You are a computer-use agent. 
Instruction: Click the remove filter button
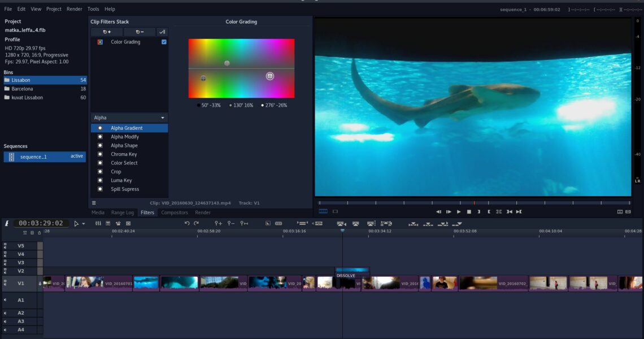[x=139, y=32]
